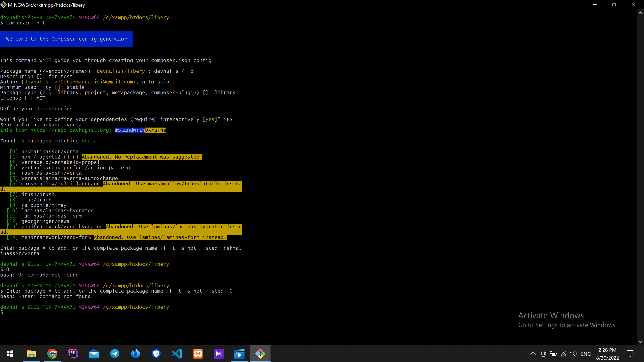Open the blue shield VPN app

[156, 353]
